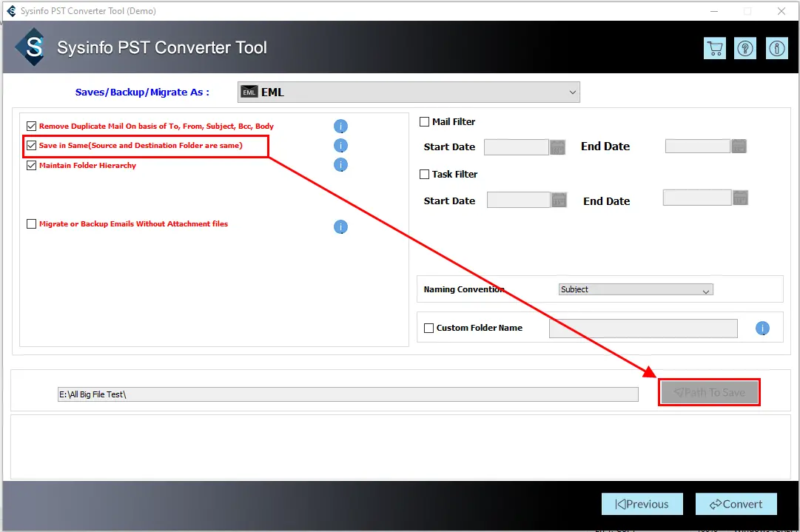Click the Task Filter End Date field
The height and width of the screenshot is (532, 800).
tap(697, 198)
